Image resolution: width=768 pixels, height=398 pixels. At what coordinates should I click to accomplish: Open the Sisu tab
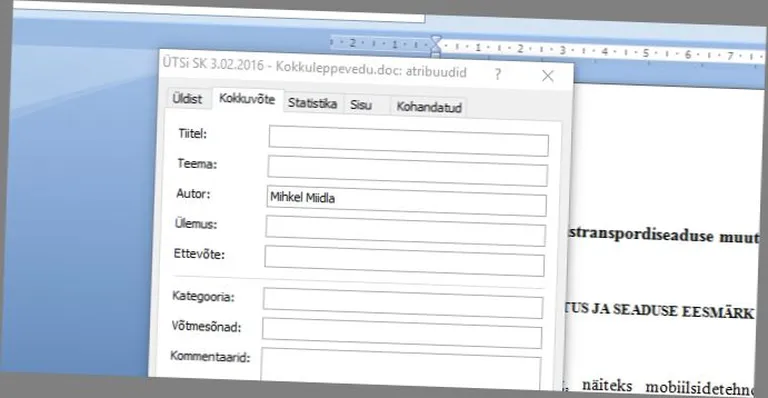[x=361, y=105]
